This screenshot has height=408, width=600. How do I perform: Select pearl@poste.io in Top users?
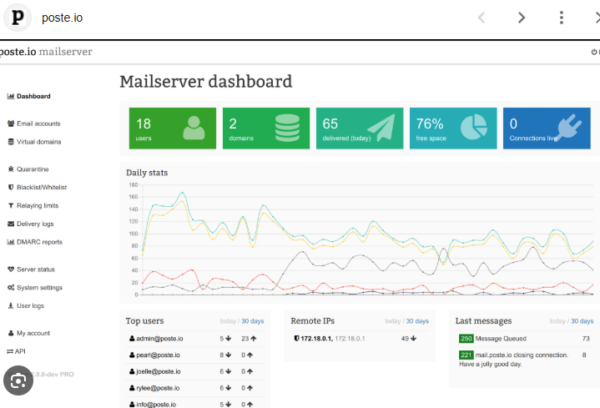pos(158,355)
